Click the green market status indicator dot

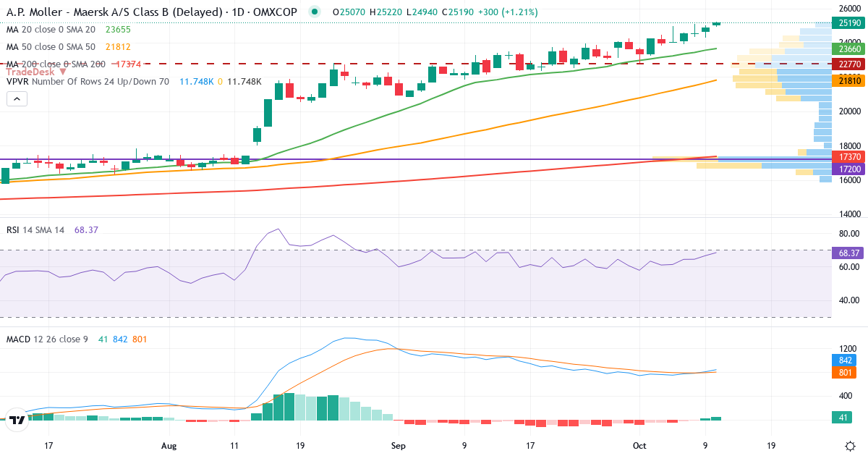313,12
